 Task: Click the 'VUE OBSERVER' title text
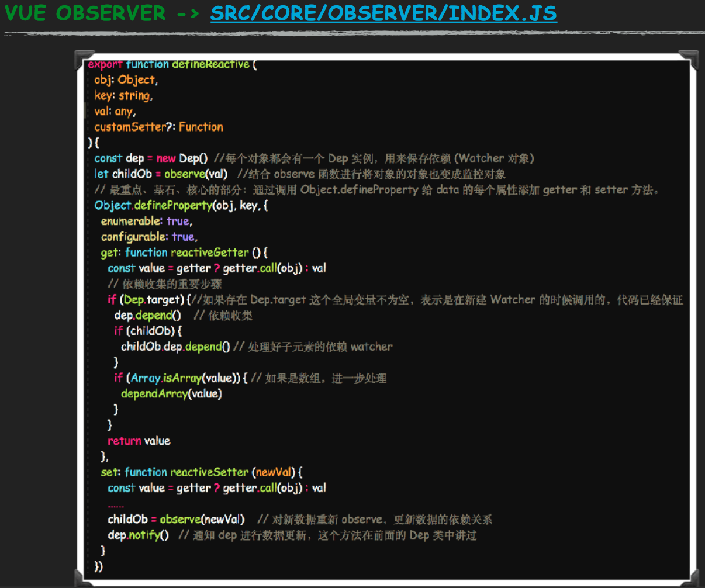[x=85, y=13]
